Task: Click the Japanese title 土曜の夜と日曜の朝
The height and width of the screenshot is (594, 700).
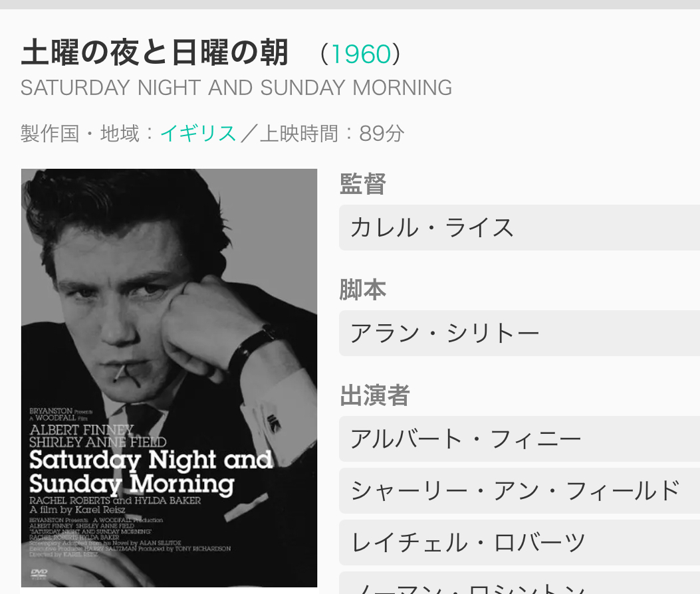Action: click(x=155, y=53)
